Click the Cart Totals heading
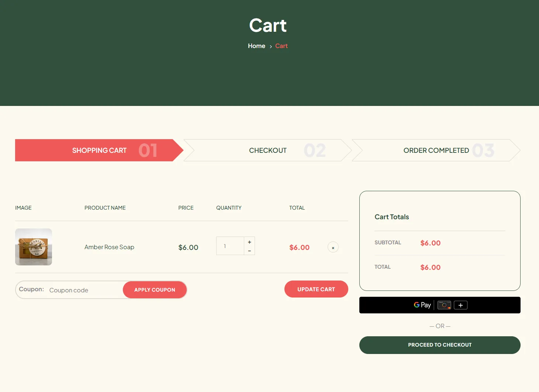 [392, 217]
